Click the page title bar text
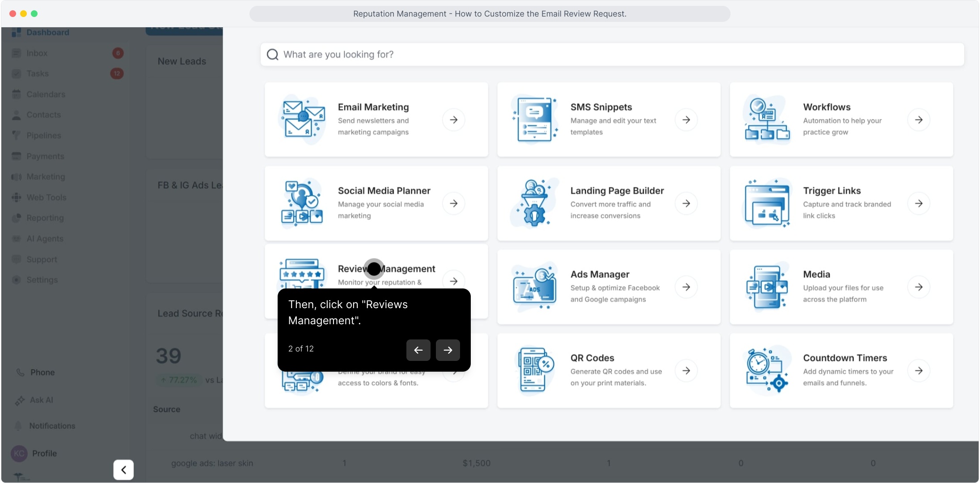 tap(490, 14)
